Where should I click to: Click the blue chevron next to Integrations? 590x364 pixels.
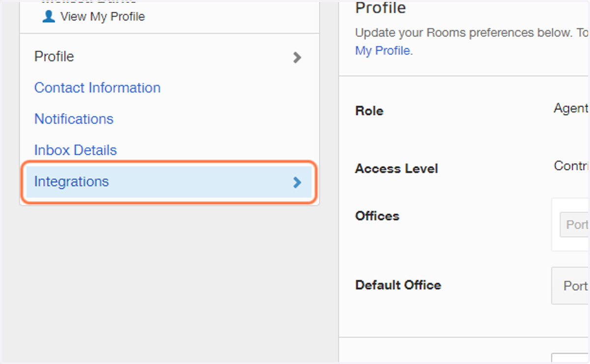pos(297,183)
